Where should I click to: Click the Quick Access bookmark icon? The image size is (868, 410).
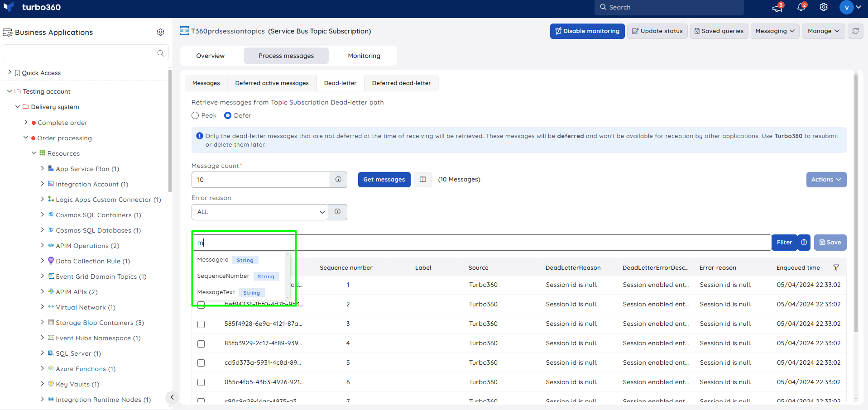(x=17, y=73)
